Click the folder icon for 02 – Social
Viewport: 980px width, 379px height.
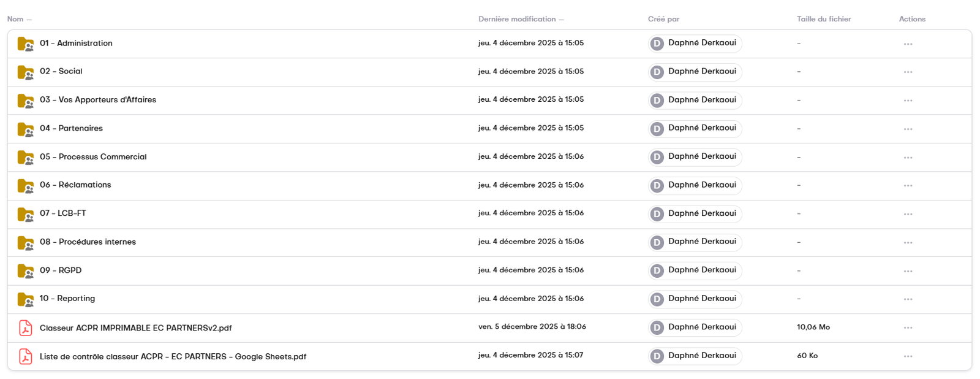(x=26, y=72)
